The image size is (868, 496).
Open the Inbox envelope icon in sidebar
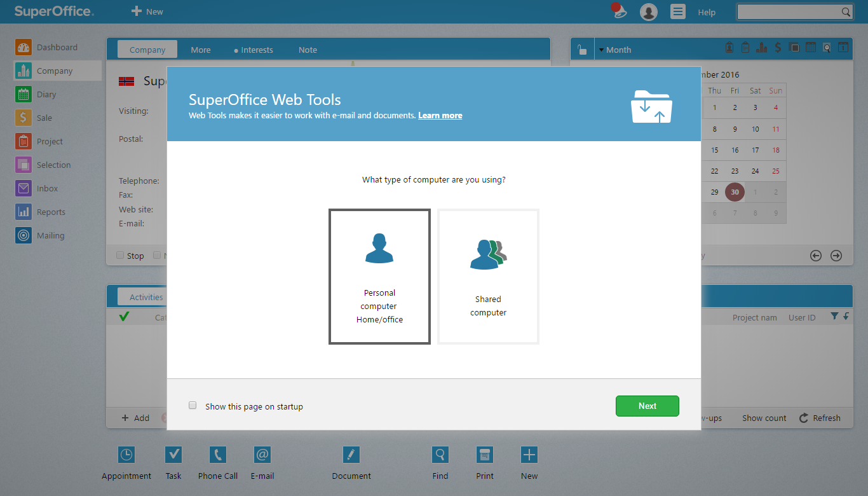pos(24,188)
